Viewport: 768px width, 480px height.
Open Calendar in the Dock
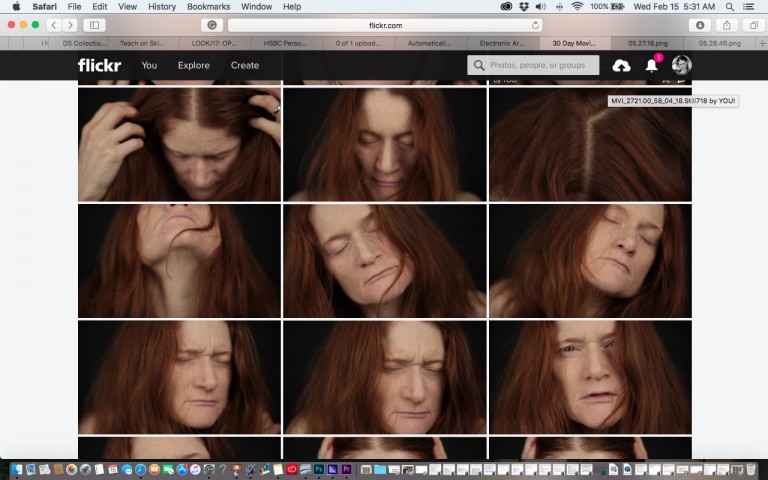click(x=113, y=470)
